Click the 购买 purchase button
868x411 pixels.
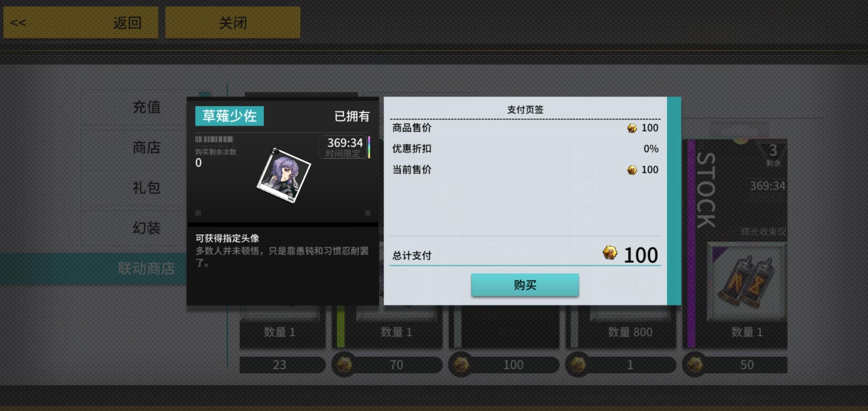(525, 285)
